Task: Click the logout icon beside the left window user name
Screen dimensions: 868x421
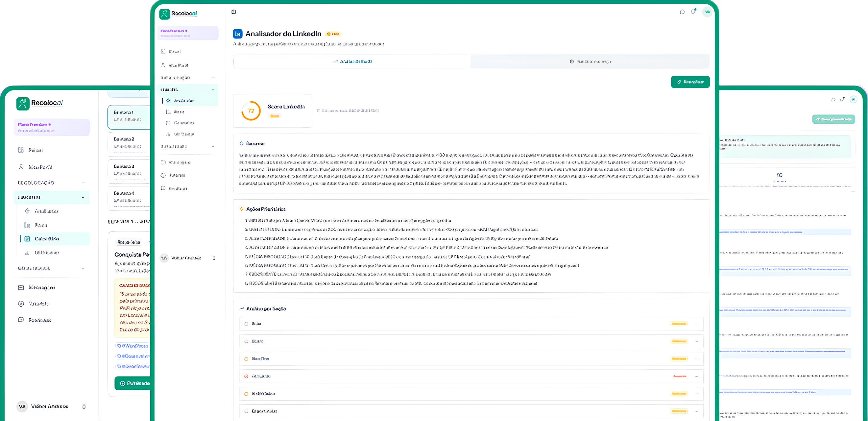Action: (84, 407)
